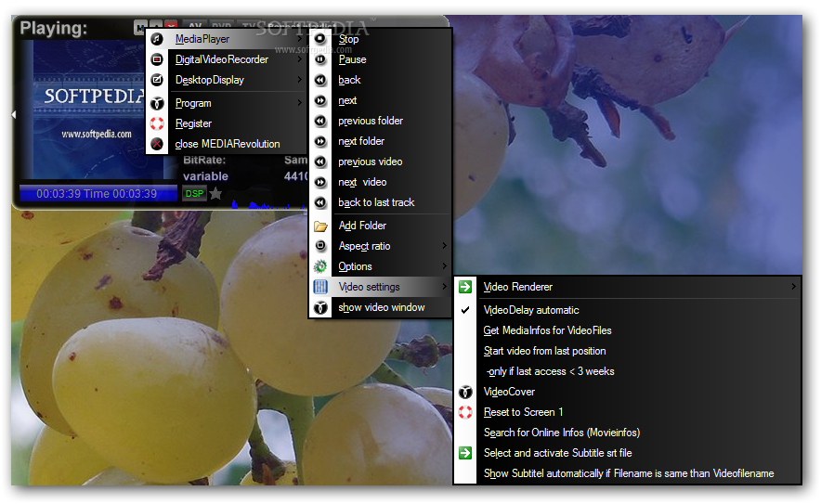Choose show video window entry
821x504 pixels.
(x=380, y=307)
